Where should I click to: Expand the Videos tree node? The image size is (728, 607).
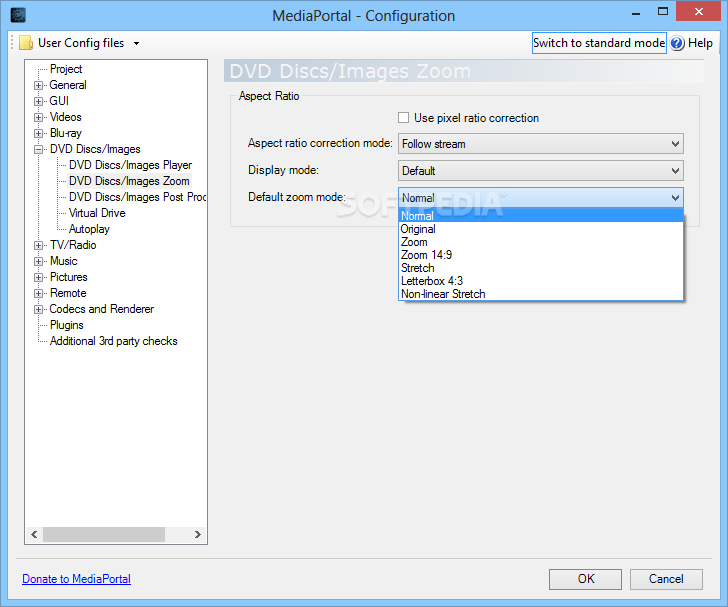[39, 117]
